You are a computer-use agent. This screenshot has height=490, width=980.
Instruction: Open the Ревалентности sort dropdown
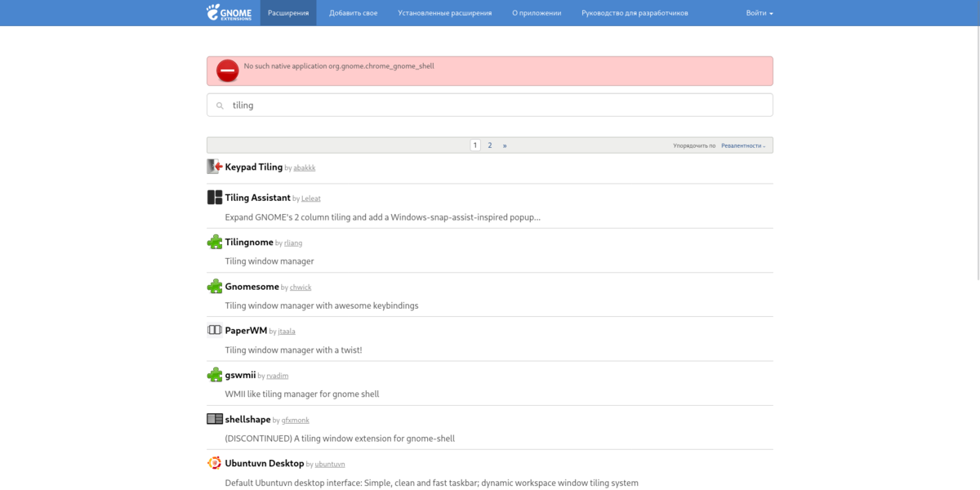743,145
